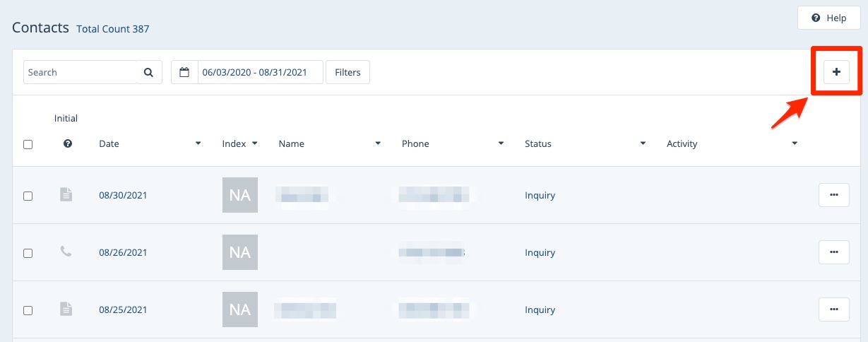Click the search magnifier icon
The height and width of the screenshot is (342, 868).
tap(148, 72)
